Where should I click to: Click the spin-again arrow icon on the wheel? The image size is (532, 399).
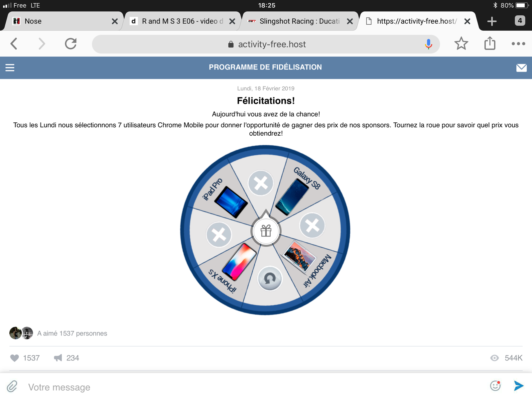coord(270,279)
